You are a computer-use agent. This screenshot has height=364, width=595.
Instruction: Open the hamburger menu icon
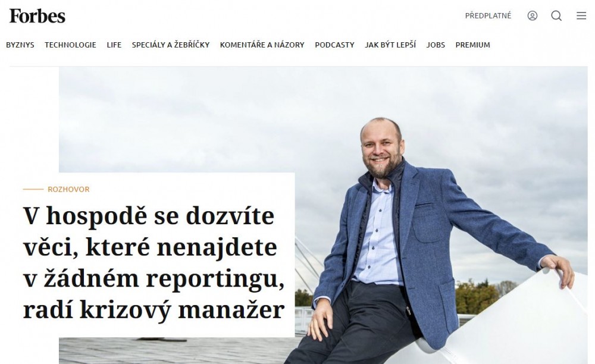pyautogui.click(x=581, y=15)
